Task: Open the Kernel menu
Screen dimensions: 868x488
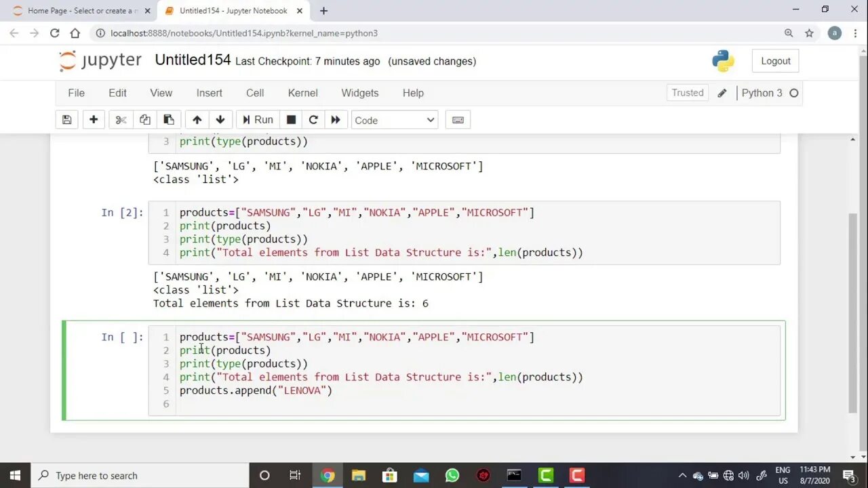Action: (302, 93)
